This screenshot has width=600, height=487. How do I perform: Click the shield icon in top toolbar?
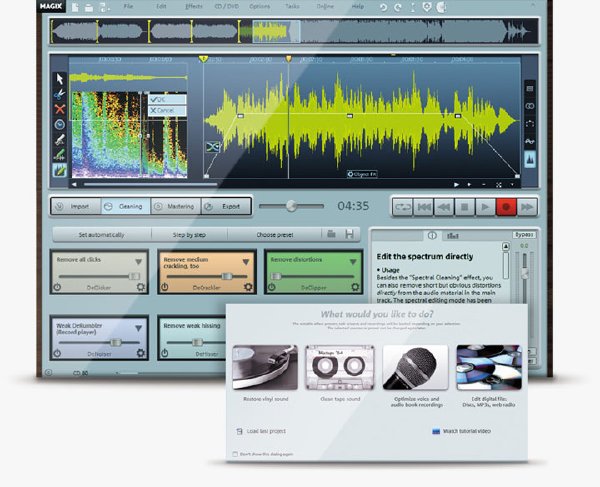click(427, 7)
